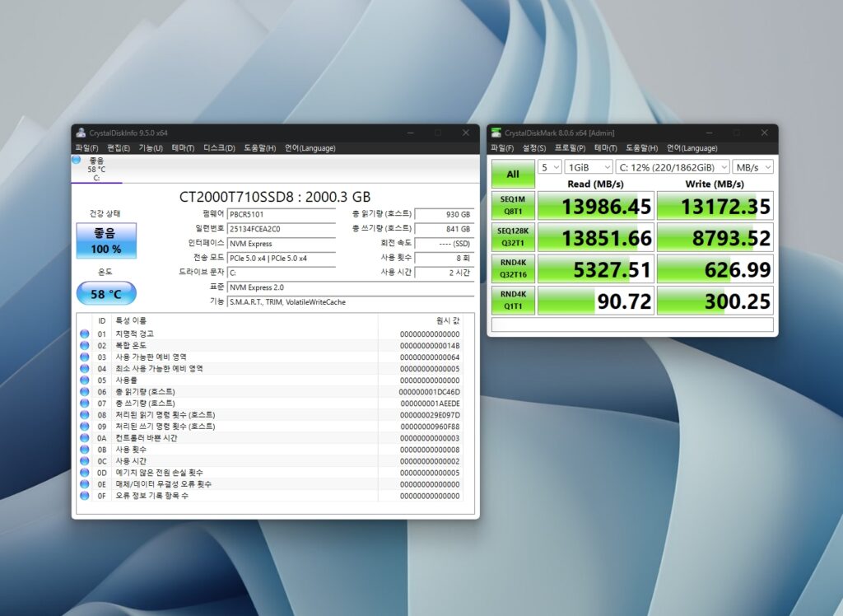Open 도움말(H) menu in CrystalDiskInfo
Viewport: 843px width, 616px height.
tap(259, 148)
